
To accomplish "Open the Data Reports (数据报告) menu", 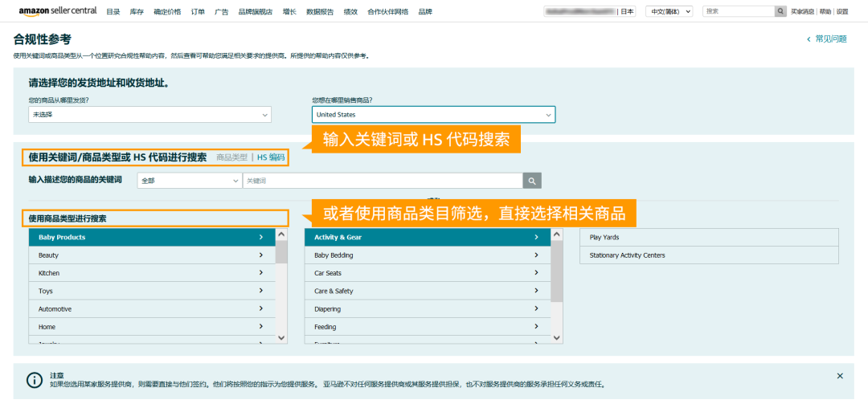I will pyautogui.click(x=321, y=12).
